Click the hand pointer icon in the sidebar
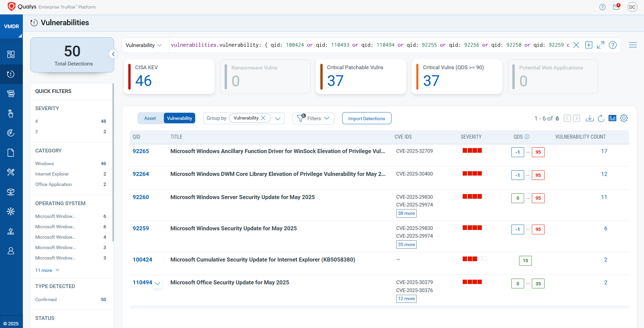Screen dimensions: 644x328 pos(11,113)
